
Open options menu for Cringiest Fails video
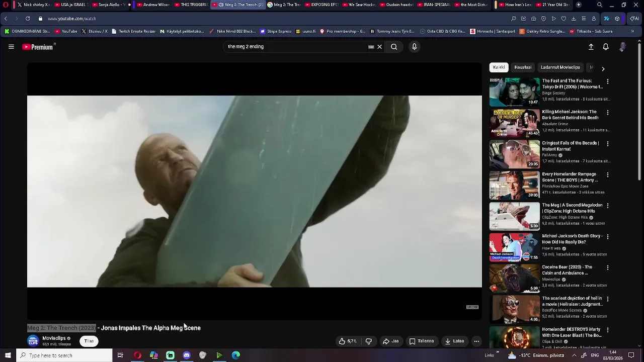(x=608, y=144)
